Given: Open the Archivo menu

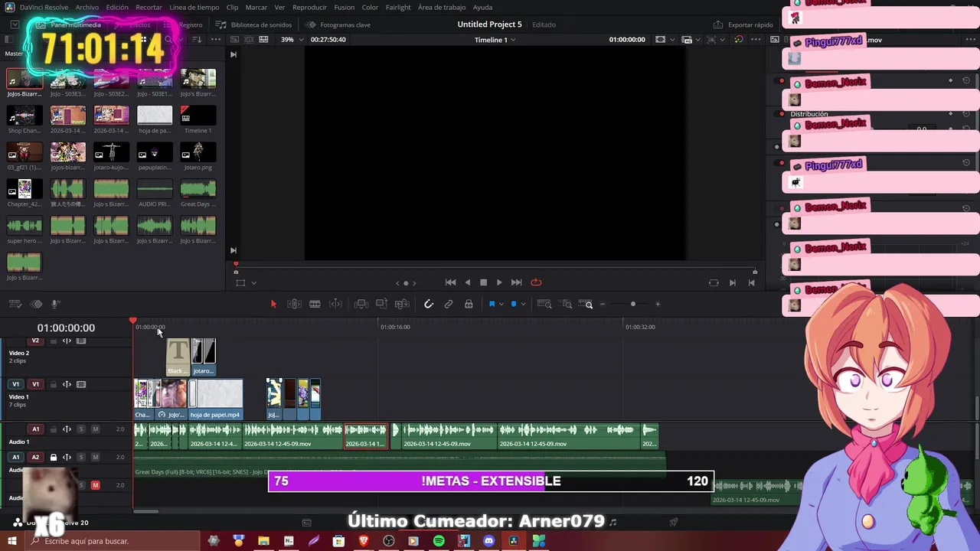Looking at the screenshot, I should pos(87,7).
